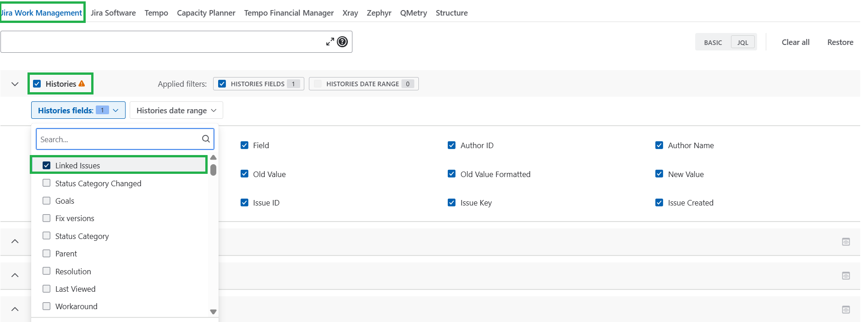Screen dimensions: 868x322
Task: Click the Clear all button
Action: 796,42
